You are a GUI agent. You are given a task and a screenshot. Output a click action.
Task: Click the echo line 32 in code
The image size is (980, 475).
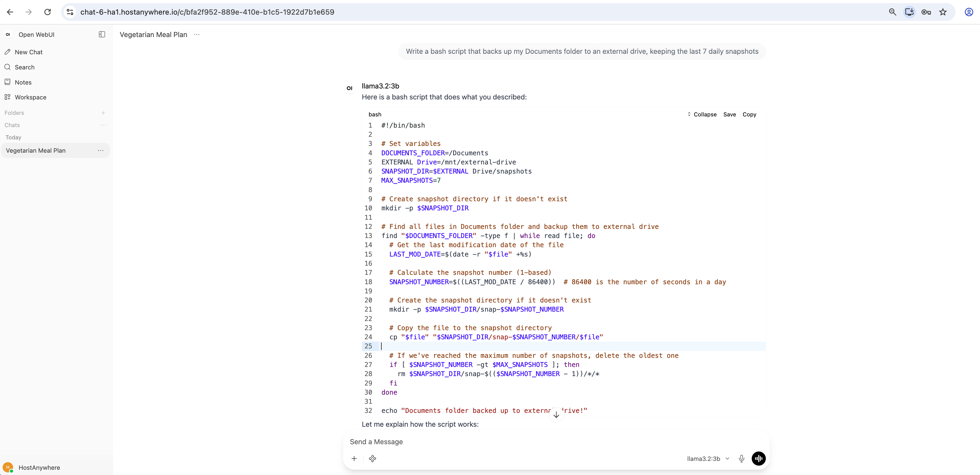click(484, 410)
